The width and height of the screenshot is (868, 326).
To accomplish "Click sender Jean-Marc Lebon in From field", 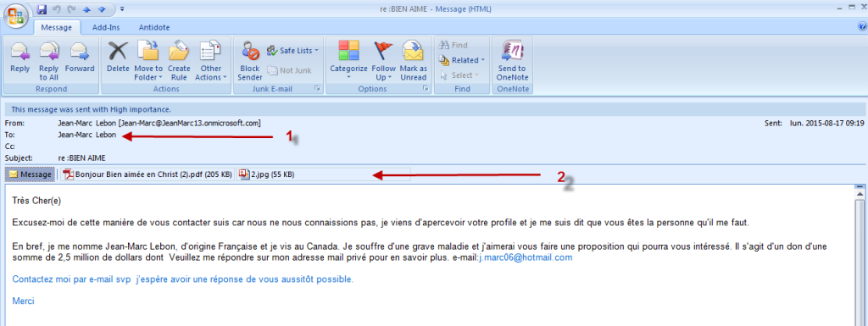I will pos(159,123).
